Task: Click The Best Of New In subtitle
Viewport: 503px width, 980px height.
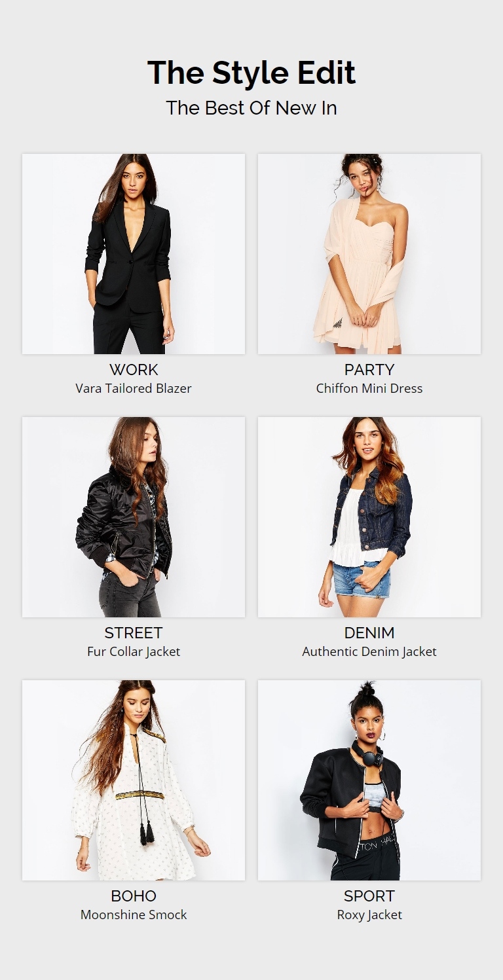Action: [251, 108]
